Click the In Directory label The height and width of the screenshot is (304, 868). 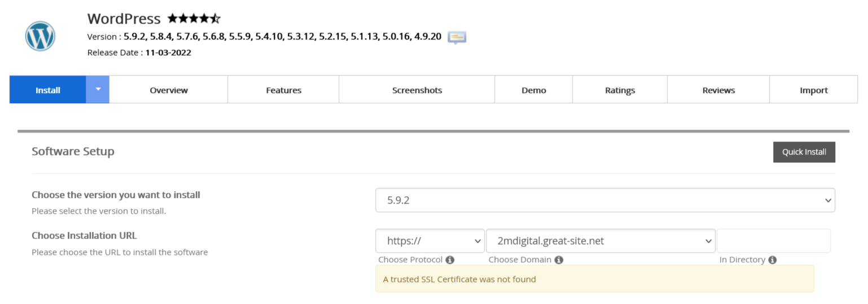(x=742, y=260)
